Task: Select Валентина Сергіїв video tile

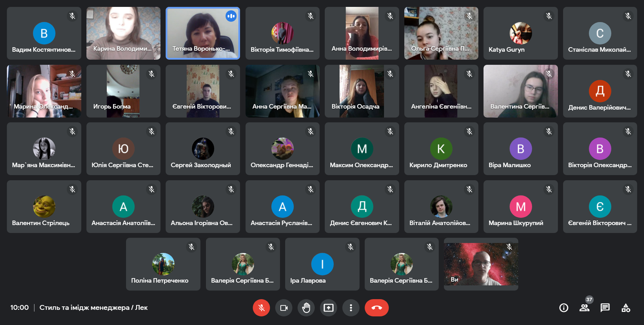Action: coord(521,91)
